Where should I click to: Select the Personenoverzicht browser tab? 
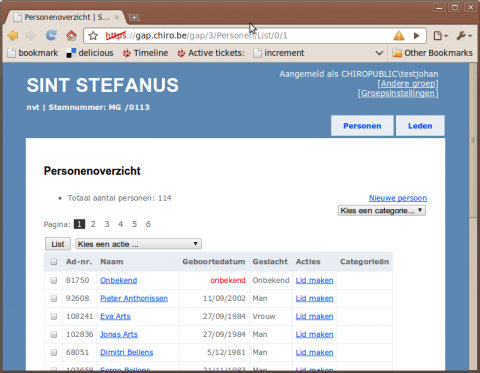coord(66,17)
